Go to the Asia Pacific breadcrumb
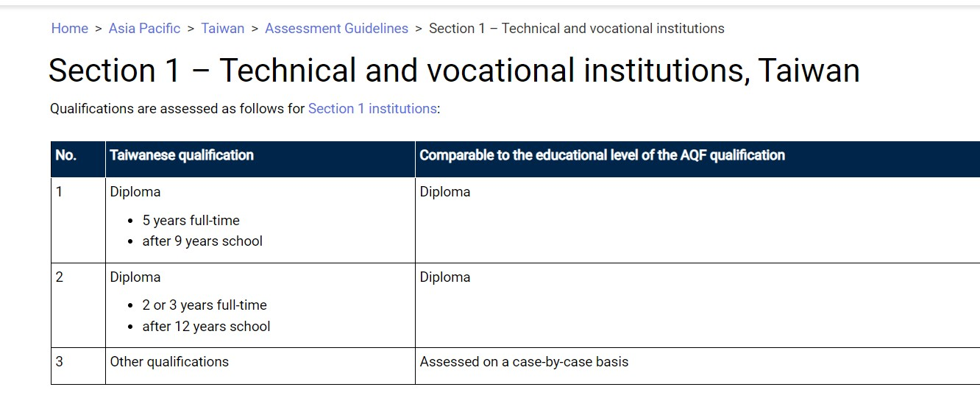Image resolution: width=980 pixels, height=412 pixels. [144, 29]
